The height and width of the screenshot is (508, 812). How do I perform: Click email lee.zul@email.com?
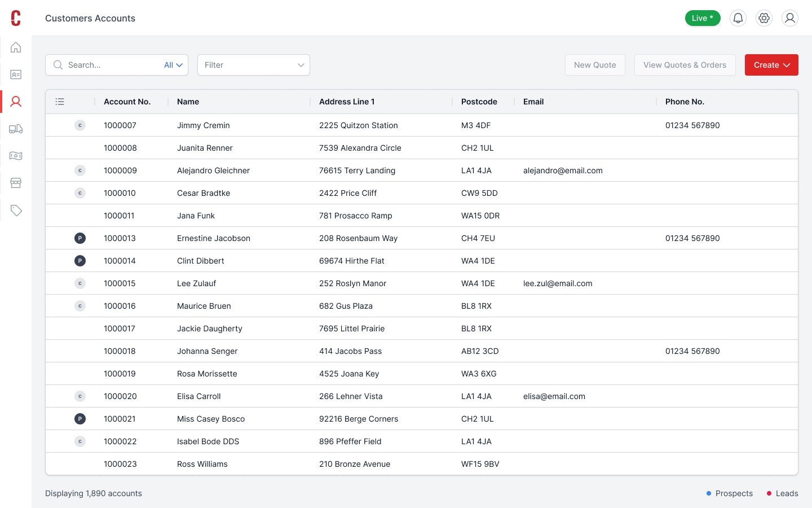pyautogui.click(x=558, y=283)
